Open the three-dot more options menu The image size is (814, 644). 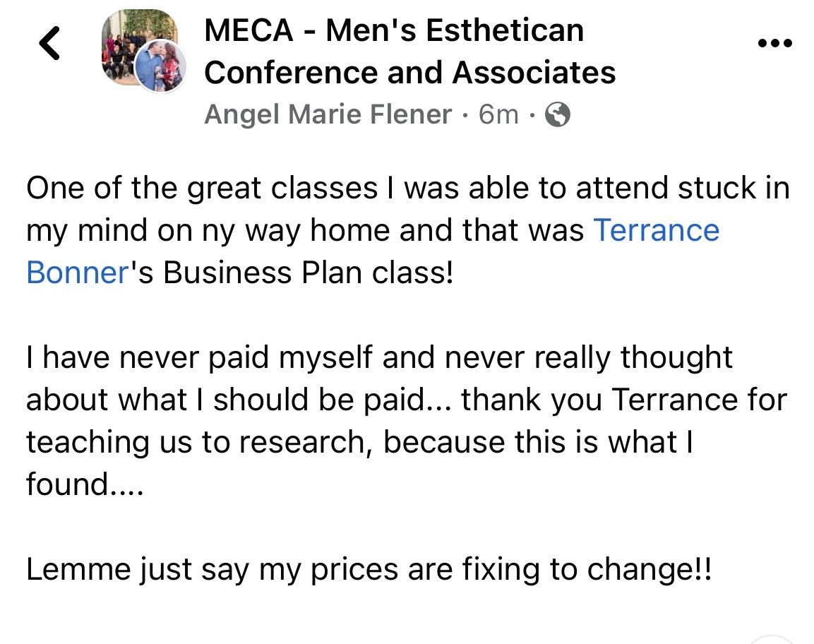[774, 43]
